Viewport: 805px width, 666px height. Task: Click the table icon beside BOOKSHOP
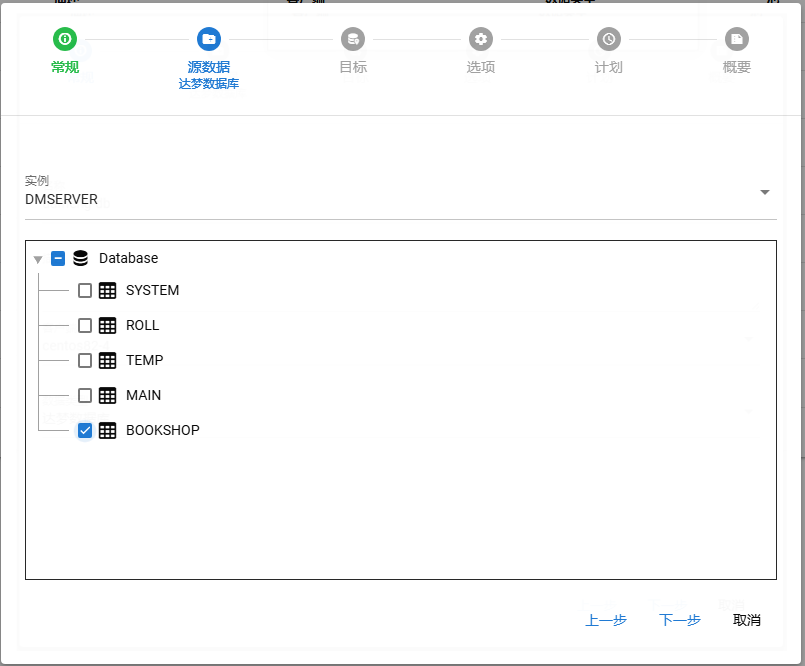point(108,431)
